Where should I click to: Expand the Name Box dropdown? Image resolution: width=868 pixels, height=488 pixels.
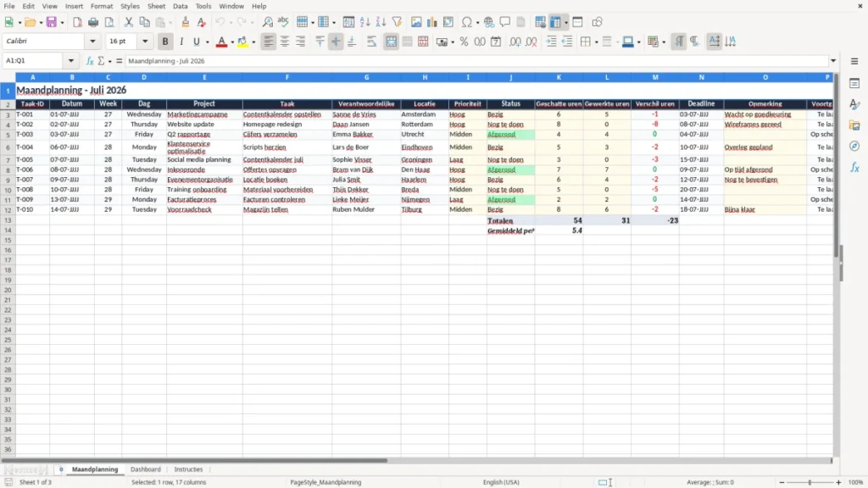click(x=71, y=61)
